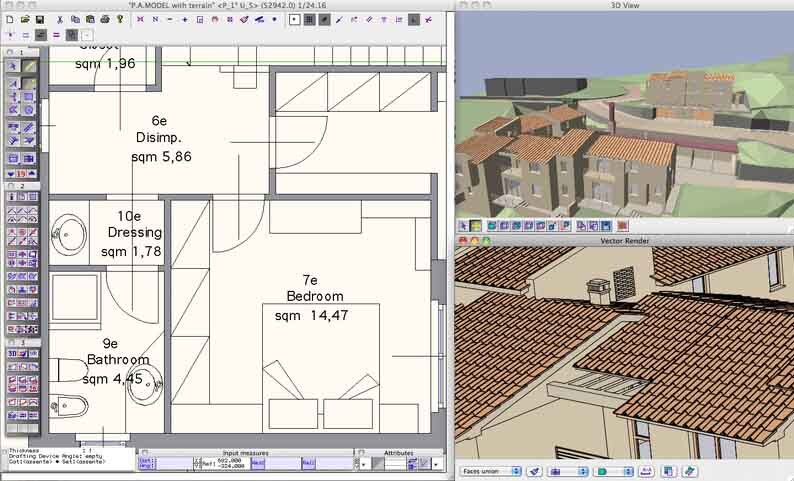The height and width of the screenshot is (481, 794).
Task: Click the first button in 3D View bottom bar
Action: [463, 227]
